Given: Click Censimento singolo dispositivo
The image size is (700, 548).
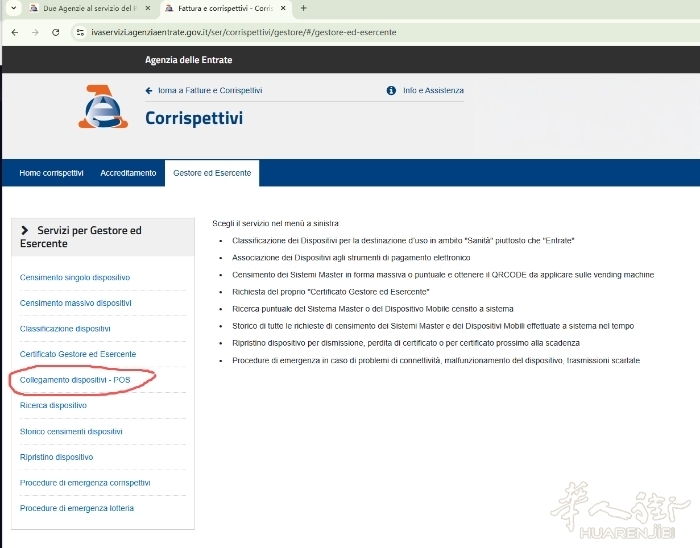Looking at the screenshot, I should click(x=75, y=277).
